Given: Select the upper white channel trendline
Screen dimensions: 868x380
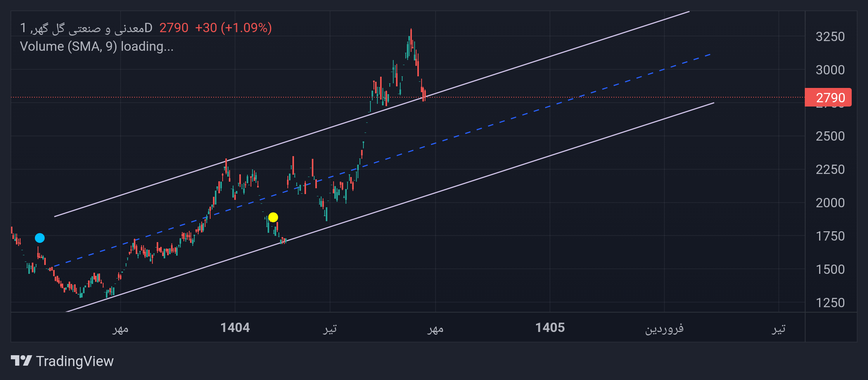Looking at the screenshot, I should [372, 114].
